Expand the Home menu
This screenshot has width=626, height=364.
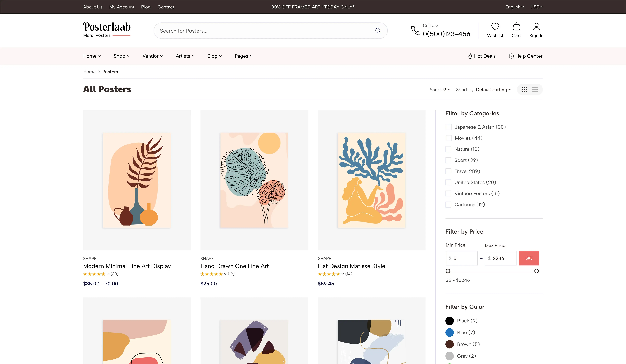(92, 56)
